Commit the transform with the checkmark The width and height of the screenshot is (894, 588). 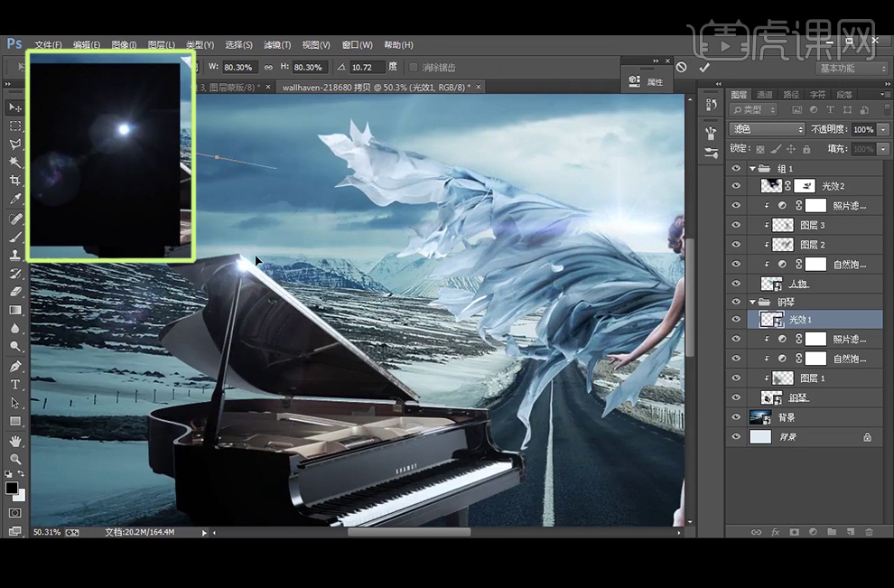pos(704,67)
